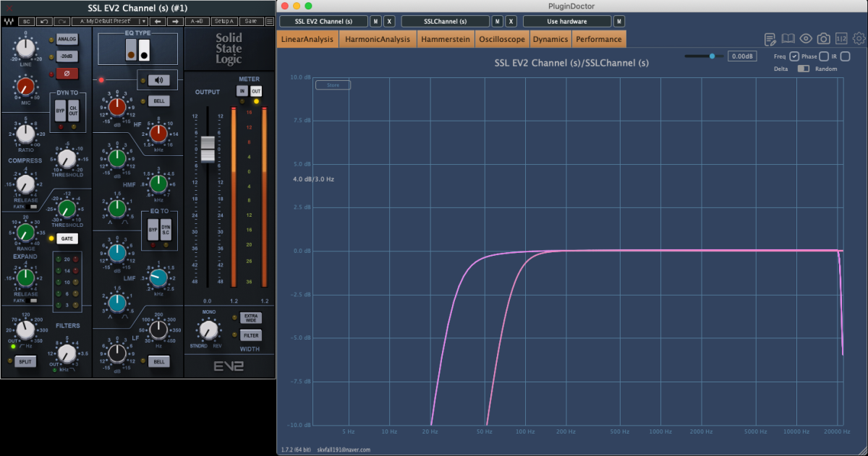Click the speaker monitor button in EQ section

point(158,80)
